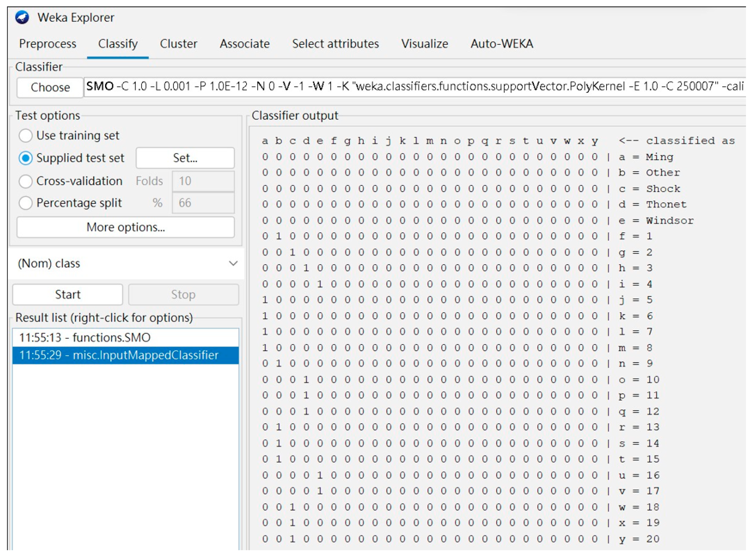Viewport: 756px width, 557px height.
Task: Enable the Percentage split option
Action: click(26, 203)
